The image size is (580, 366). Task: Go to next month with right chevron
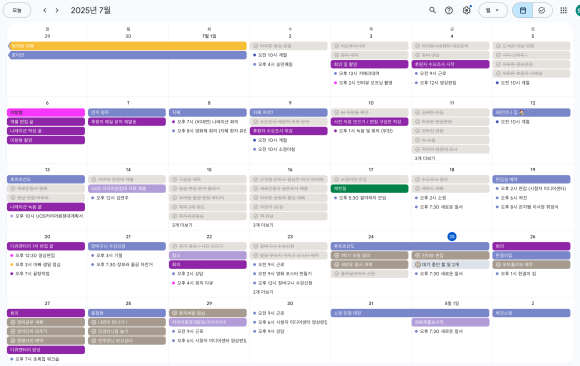coord(57,10)
